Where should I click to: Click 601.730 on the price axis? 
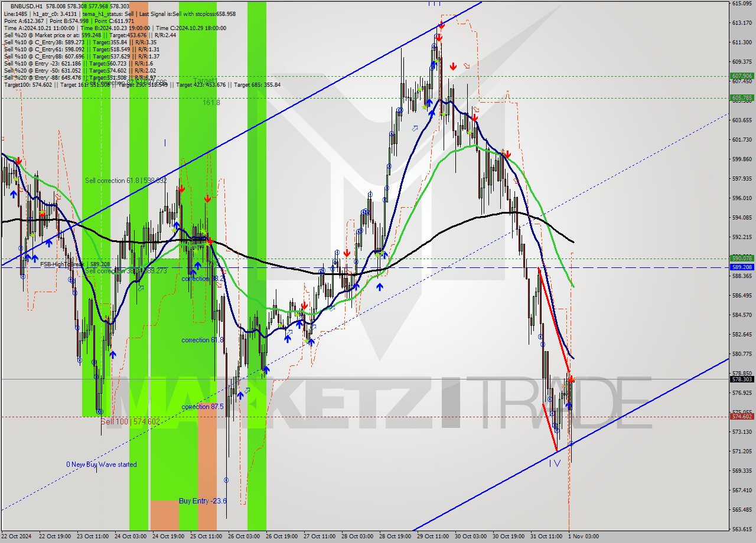(x=742, y=140)
